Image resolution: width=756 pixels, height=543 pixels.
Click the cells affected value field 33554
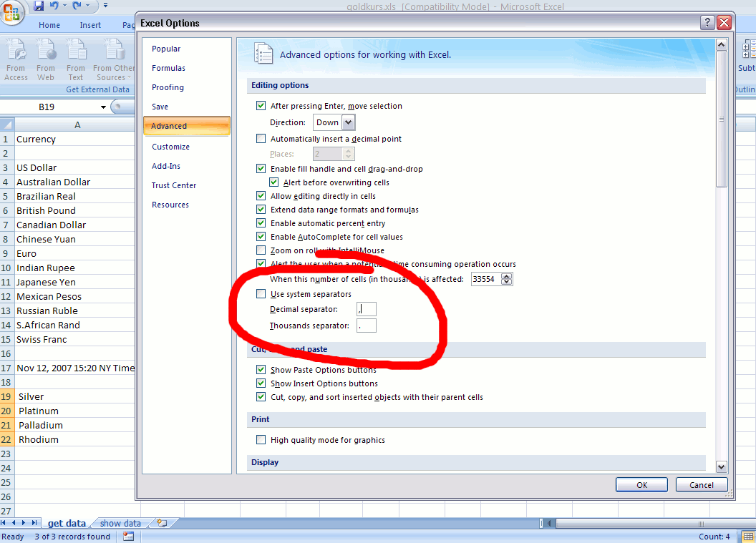tap(486, 279)
